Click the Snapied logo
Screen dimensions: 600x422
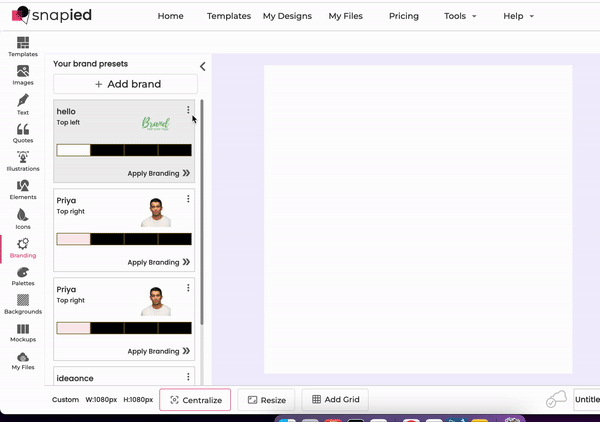tap(52, 15)
